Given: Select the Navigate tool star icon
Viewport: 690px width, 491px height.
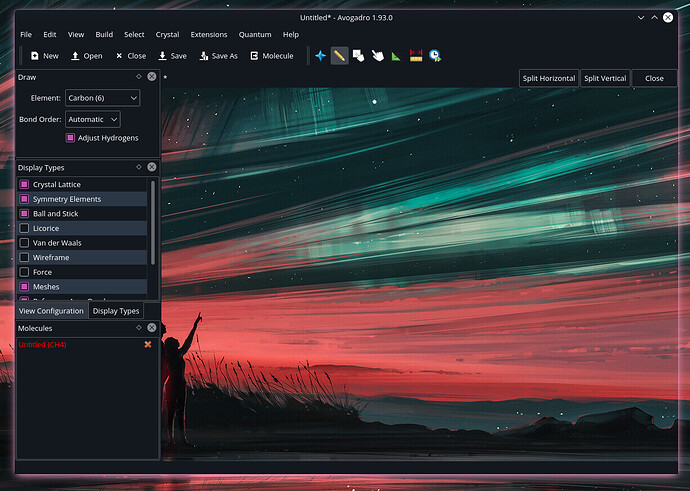Looking at the screenshot, I should (x=320, y=56).
